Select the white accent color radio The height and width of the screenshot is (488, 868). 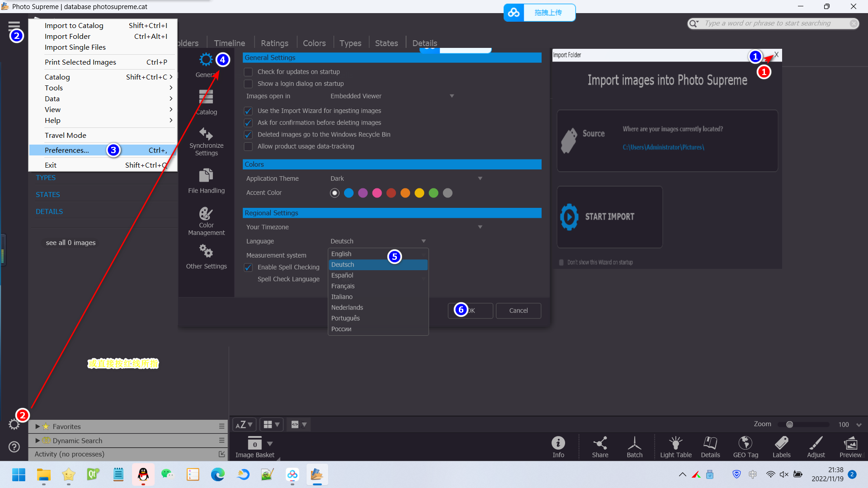coord(335,193)
